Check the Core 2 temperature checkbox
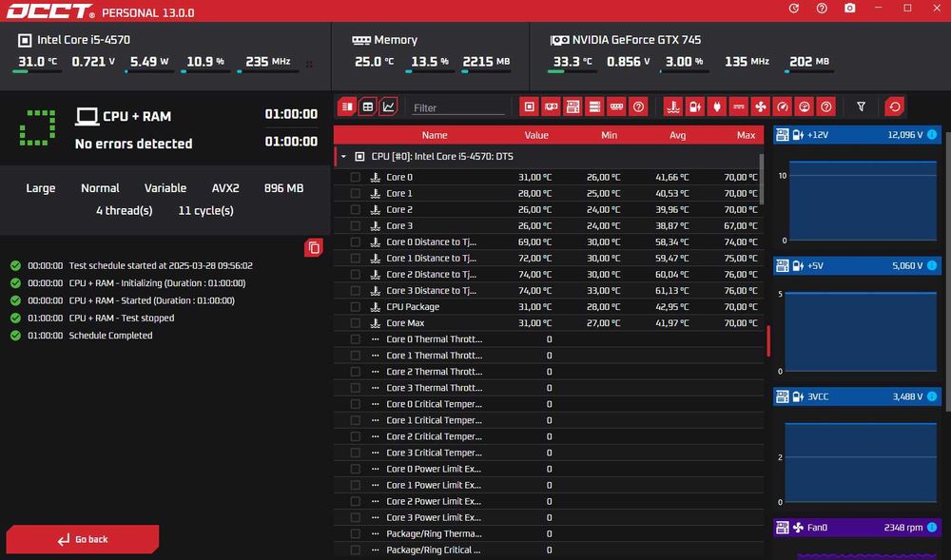 tap(356, 210)
